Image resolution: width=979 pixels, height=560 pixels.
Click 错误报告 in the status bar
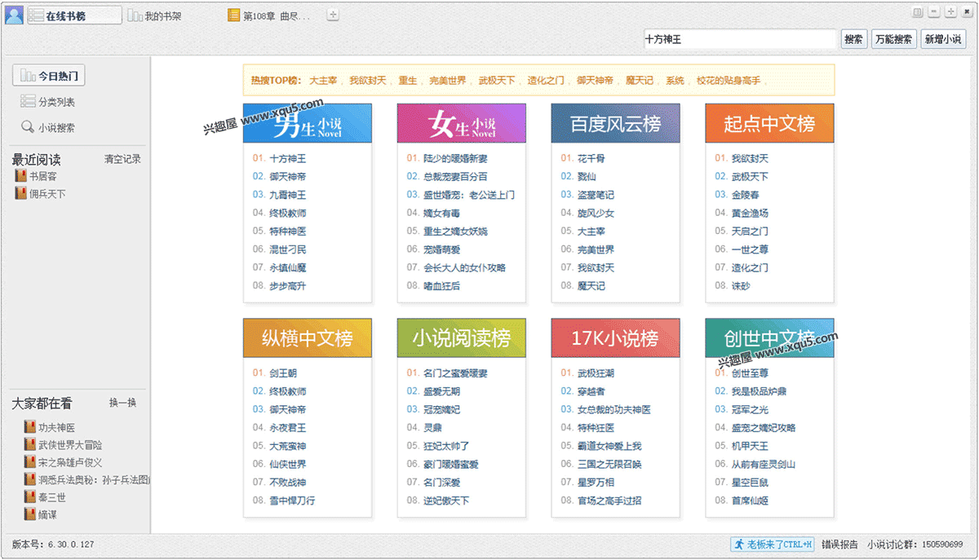point(839,545)
